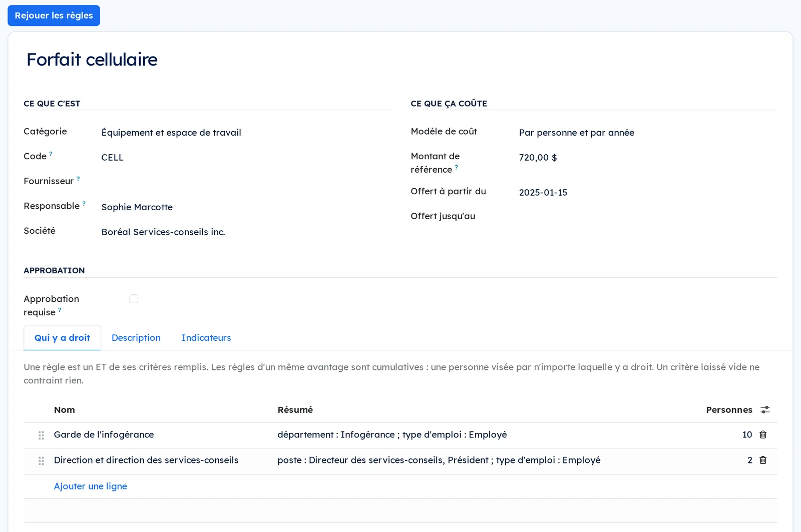The height and width of the screenshot is (532, 801).
Task: Edit the Forfait cellulaire title
Action: [92, 60]
